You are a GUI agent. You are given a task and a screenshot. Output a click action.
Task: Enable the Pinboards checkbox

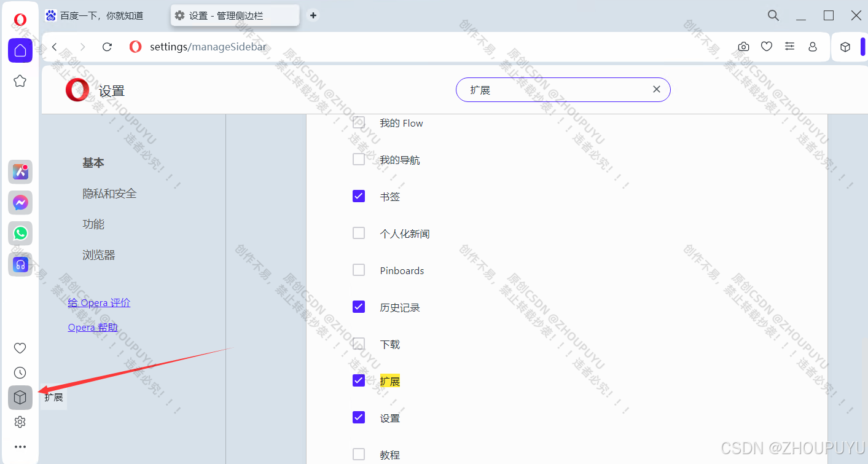point(359,270)
